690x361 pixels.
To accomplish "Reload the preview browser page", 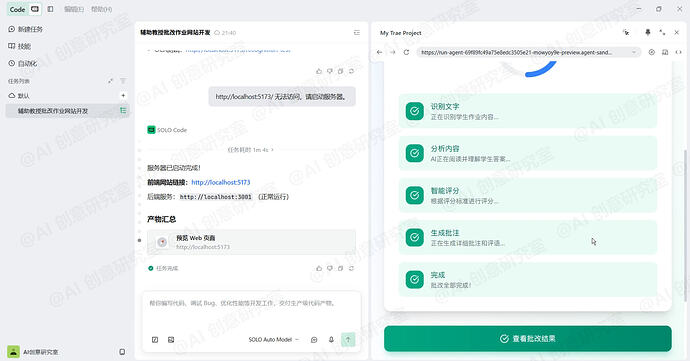I will 406,52.
